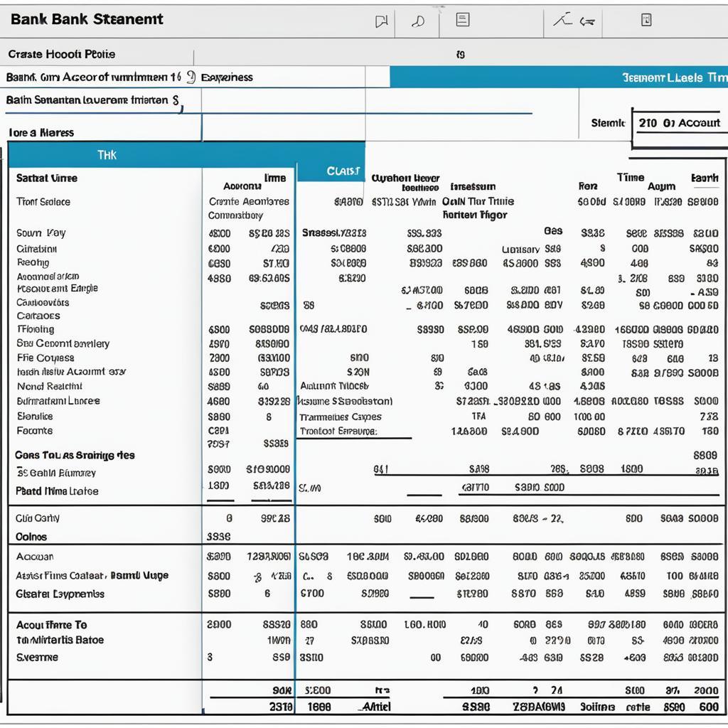This screenshot has height=728, width=728.
Task: Click the 'Gars Tau As Sraitige ries' heading
Action: click(x=75, y=455)
